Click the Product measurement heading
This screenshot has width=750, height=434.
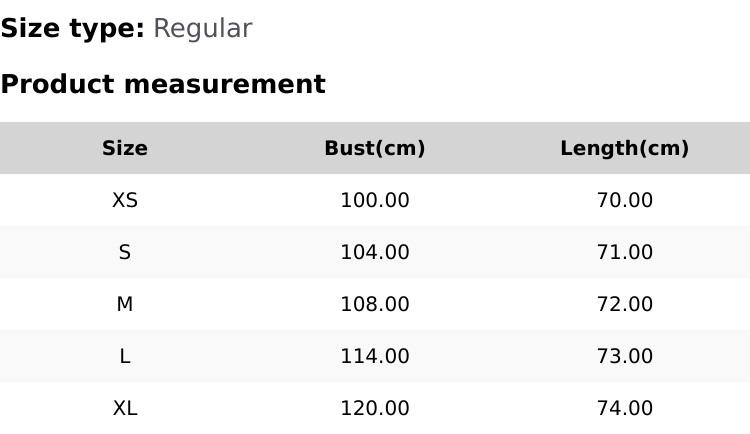[x=163, y=84]
